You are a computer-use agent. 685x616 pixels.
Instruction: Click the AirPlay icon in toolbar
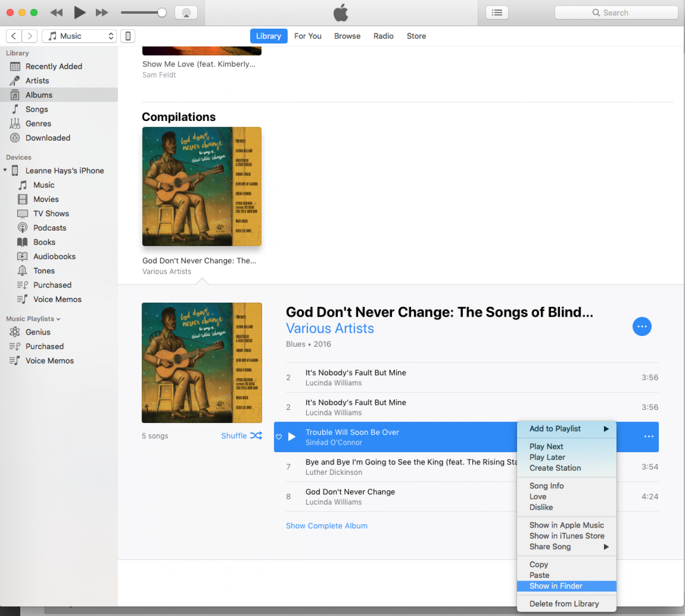tap(186, 13)
